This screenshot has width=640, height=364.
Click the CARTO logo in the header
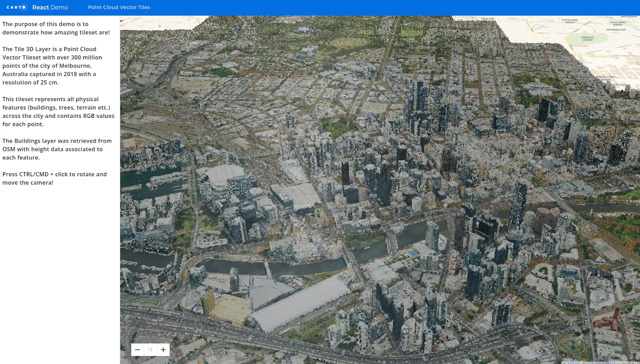click(16, 7)
